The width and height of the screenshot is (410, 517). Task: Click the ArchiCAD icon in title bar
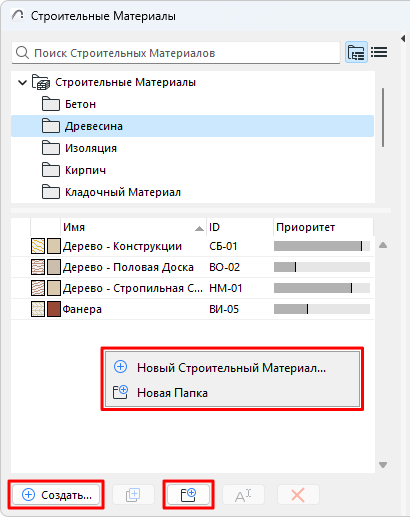click(x=17, y=15)
